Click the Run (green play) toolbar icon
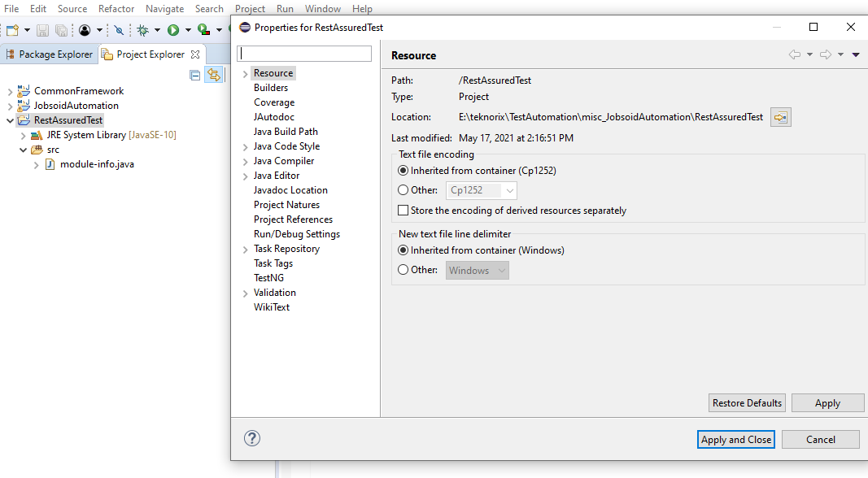This screenshot has width=868, height=478. click(x=173, y=30)
